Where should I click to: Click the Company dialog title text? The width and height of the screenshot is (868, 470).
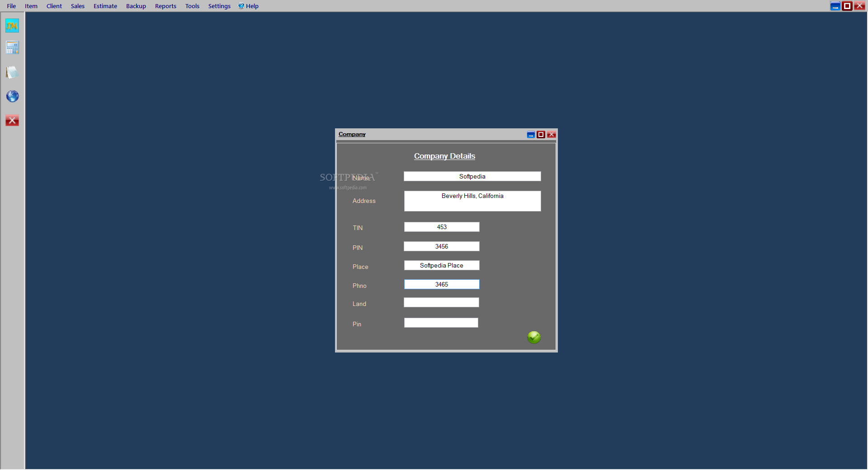[352, 134]
